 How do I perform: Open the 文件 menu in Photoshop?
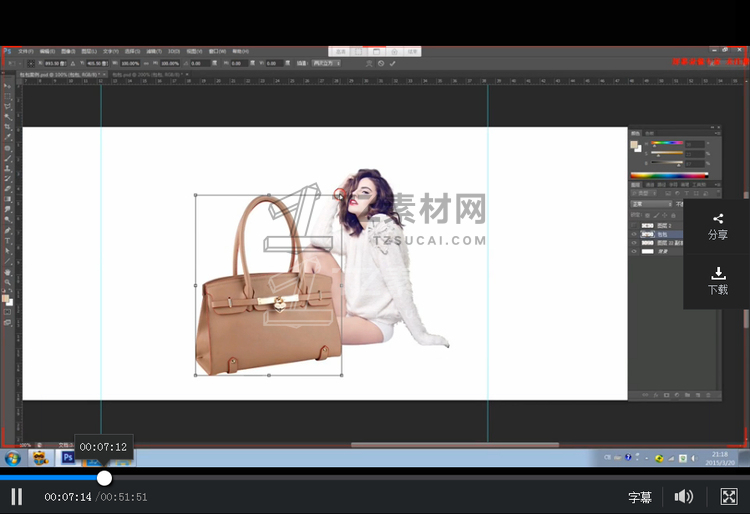point(26,51)
